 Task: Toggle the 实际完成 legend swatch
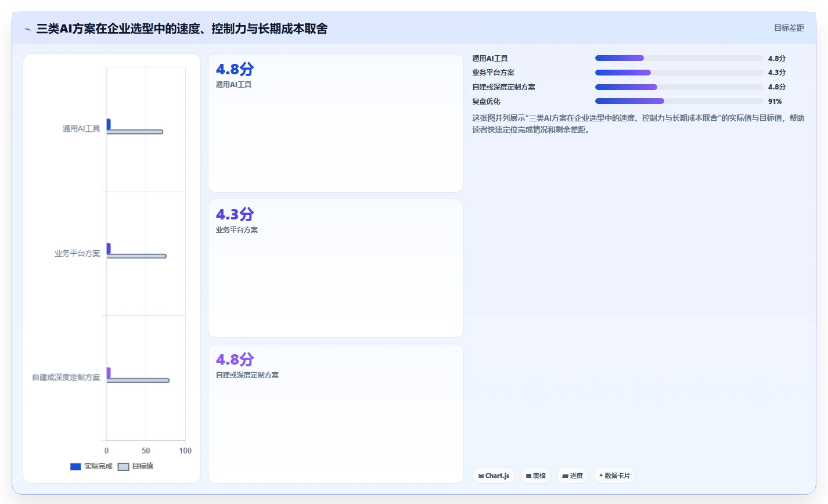click(x=75, y=467)
